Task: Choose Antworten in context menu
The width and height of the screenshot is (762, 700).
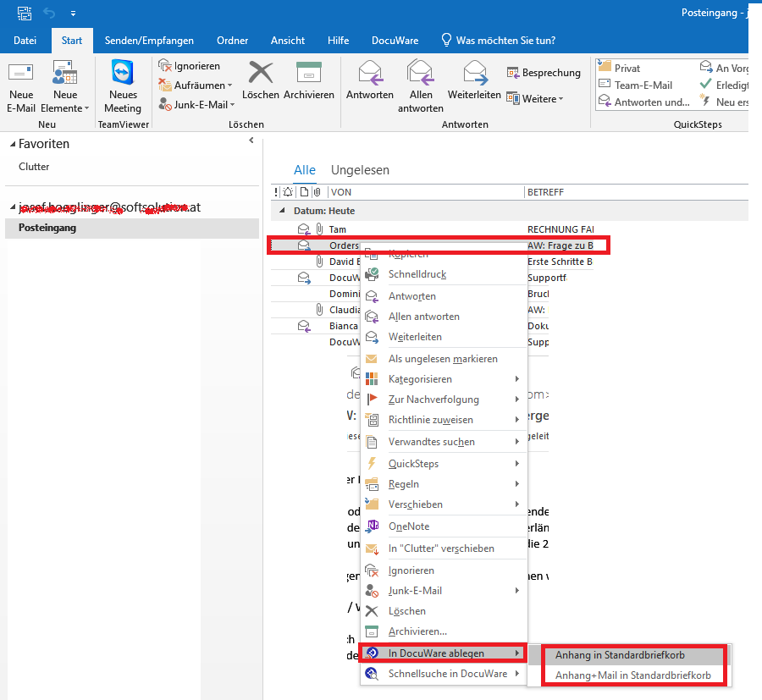Action: click(444, 296)
